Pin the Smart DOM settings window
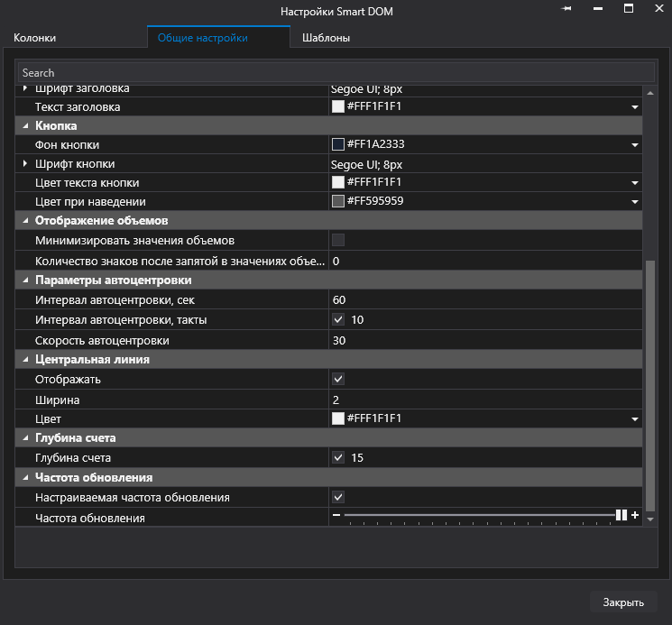Image resolution: width=672 pixels, height=625 pixels. [566, 8]
